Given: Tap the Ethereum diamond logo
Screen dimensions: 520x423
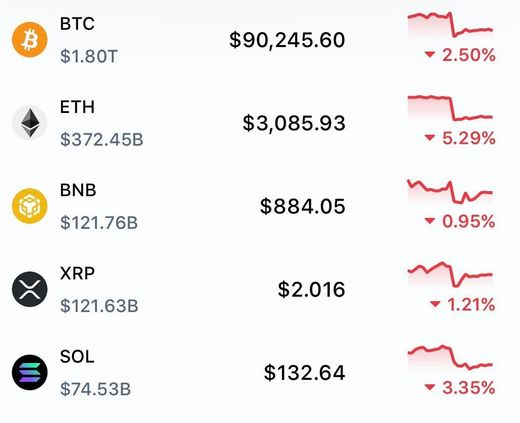Looking at the screenshot, I should (x=30, y=123).
